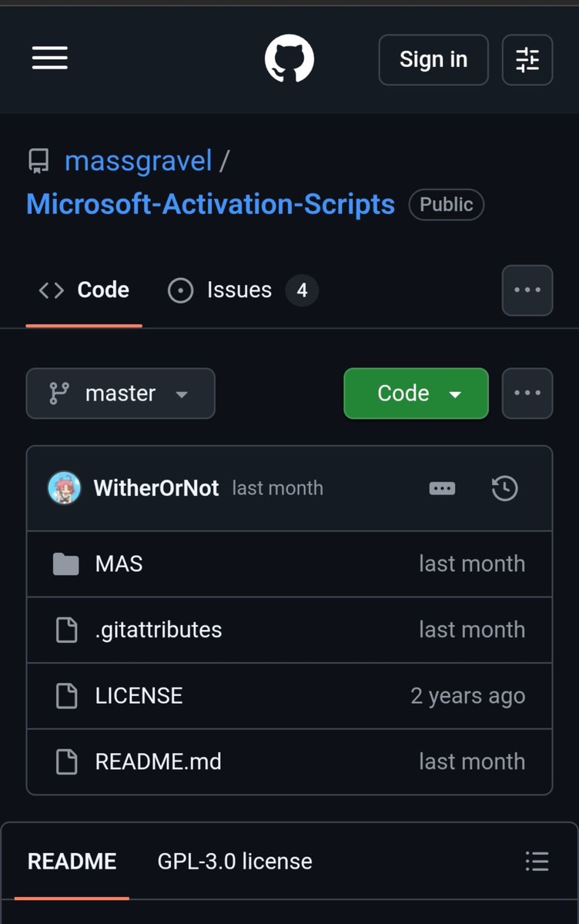Expand the latest commit message details

tap(442, 488)
